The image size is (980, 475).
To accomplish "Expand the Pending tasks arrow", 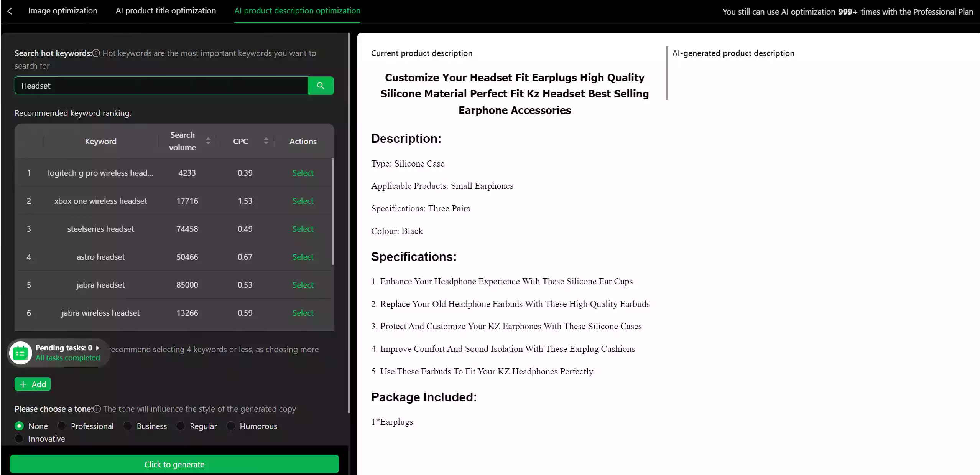I will pyautogui.click(x=97, y=348).
